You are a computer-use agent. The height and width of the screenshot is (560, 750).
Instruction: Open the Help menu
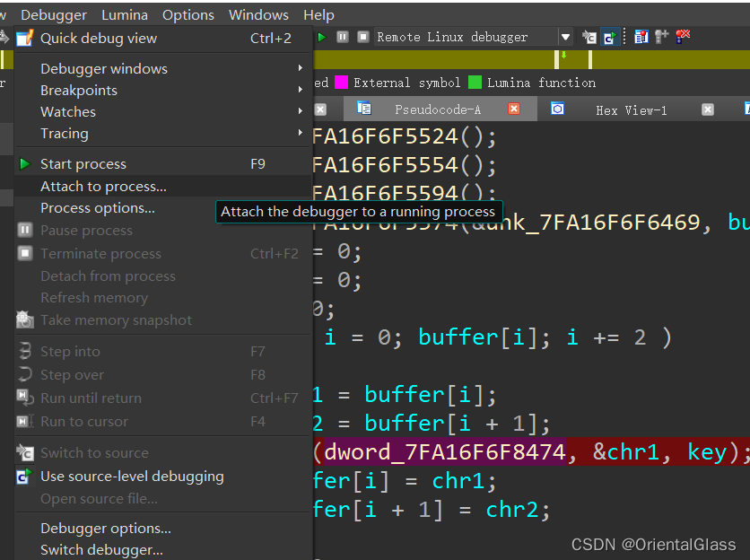(x=318, y=15)
